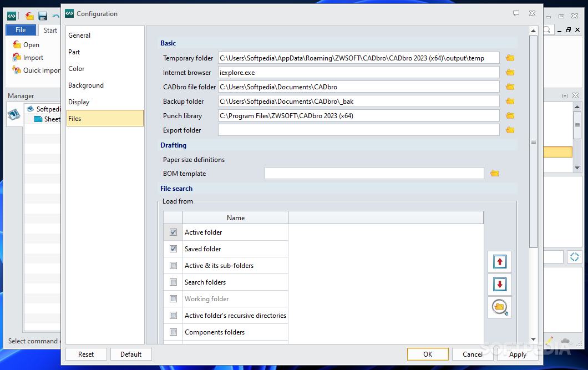Enable the Search folders checkbox
The image size is (588, 370).
(x=173, y=282)
